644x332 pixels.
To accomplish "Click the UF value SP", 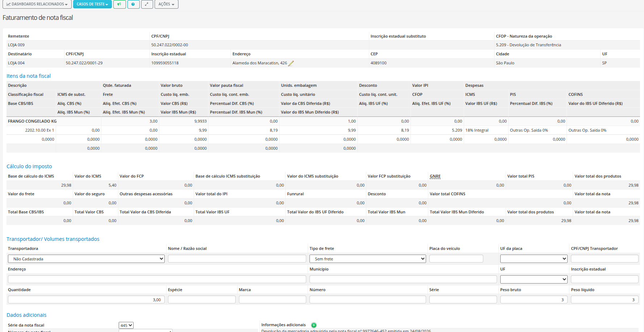I will point(604,63).
